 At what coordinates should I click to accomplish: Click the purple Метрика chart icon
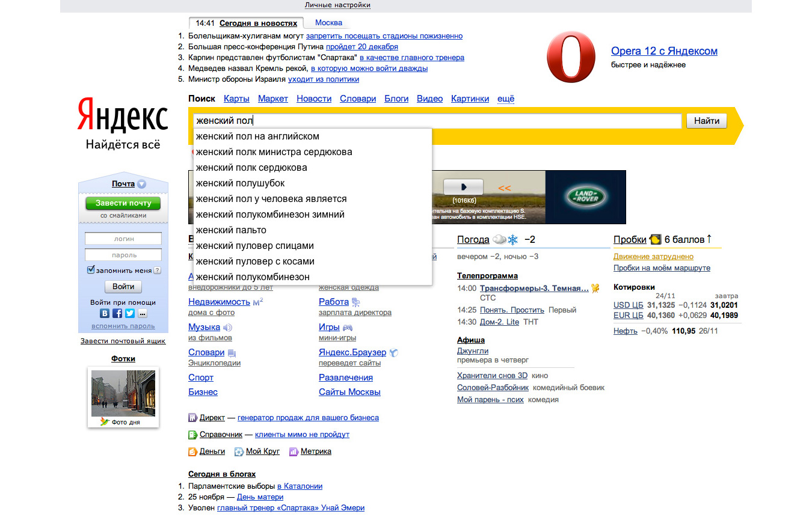click(294, 451)
